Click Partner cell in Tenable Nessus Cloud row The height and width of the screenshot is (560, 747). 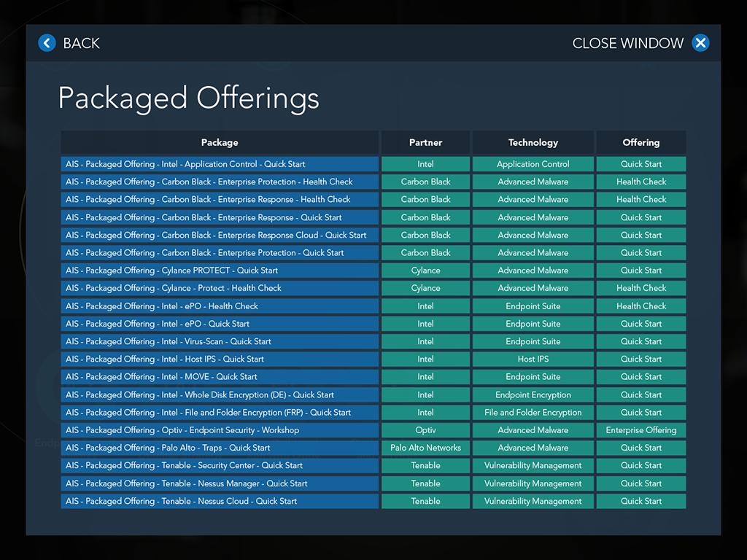tap(425, 501)
